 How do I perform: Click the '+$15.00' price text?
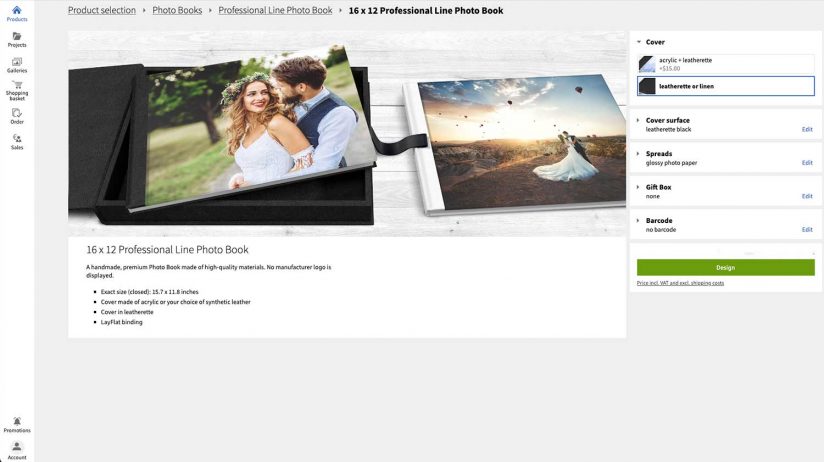click(x=670, y=68)
